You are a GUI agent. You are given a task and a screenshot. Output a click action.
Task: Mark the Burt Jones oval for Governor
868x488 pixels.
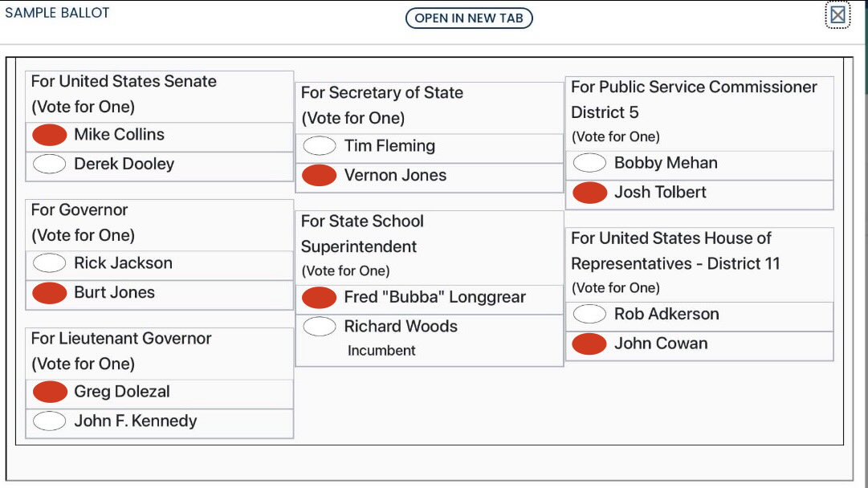tap(49, 293)
